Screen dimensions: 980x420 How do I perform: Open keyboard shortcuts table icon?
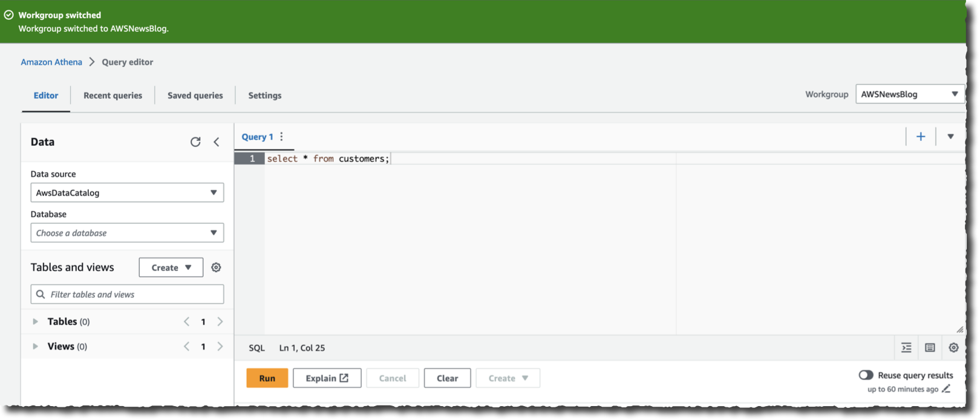pos(930,347)
